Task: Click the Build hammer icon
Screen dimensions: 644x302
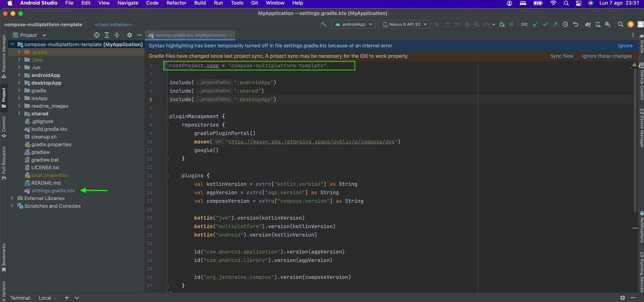Action: 324,24
